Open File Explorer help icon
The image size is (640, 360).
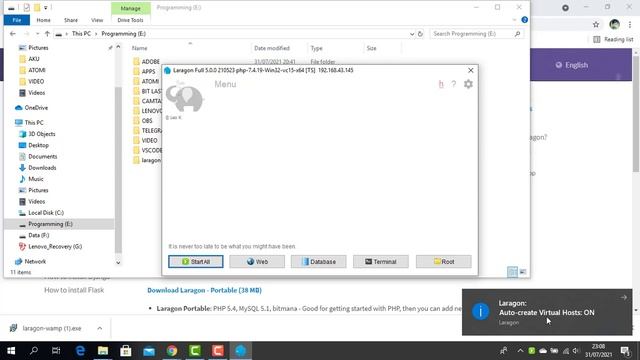point(524,20)
